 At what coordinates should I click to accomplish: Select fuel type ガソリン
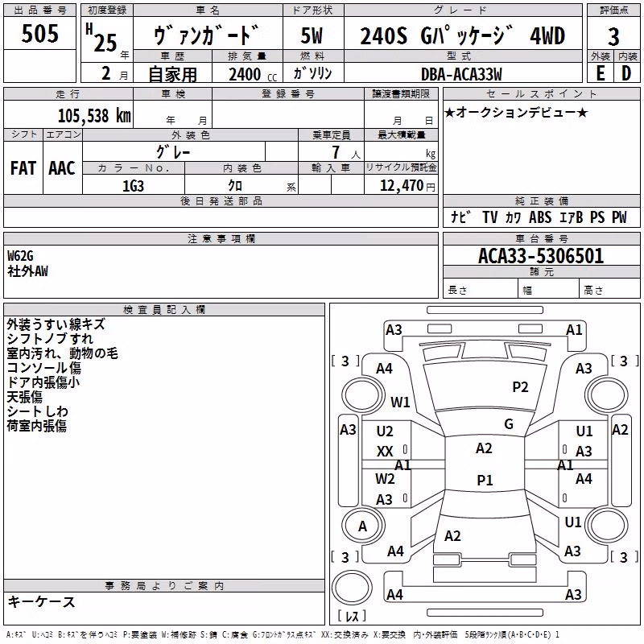[312, 73]
